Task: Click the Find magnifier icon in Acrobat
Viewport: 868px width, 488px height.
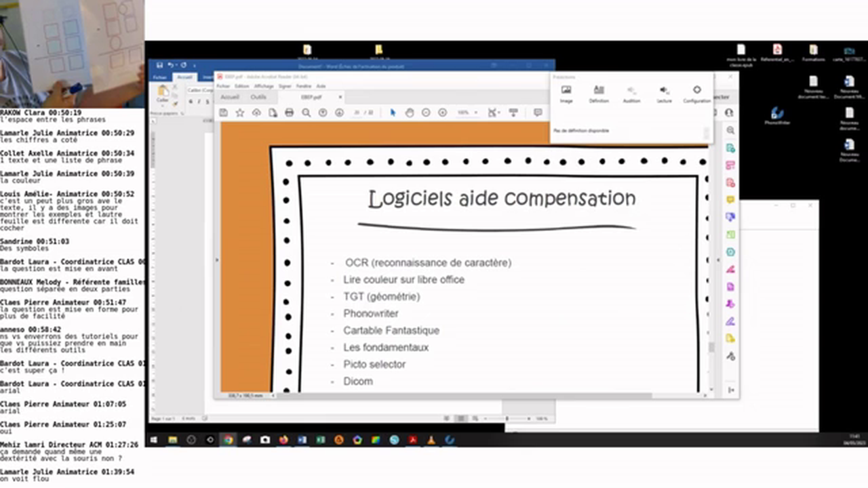Action: point(307,113)
